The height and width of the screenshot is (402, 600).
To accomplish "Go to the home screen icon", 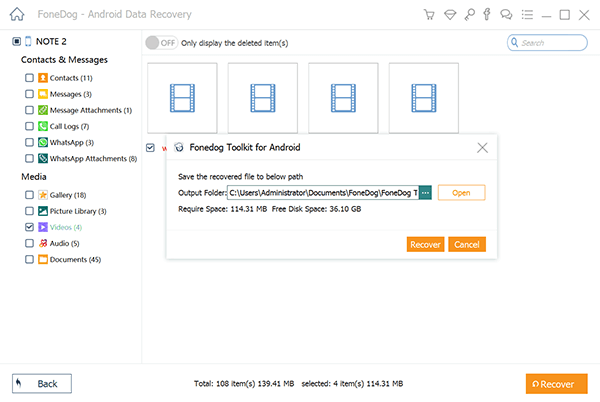I will click(x=17, y=14).
